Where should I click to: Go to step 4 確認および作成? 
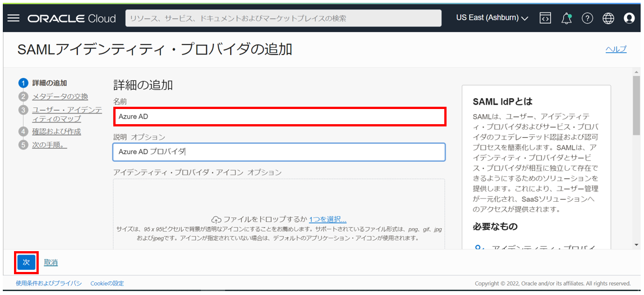56,131
